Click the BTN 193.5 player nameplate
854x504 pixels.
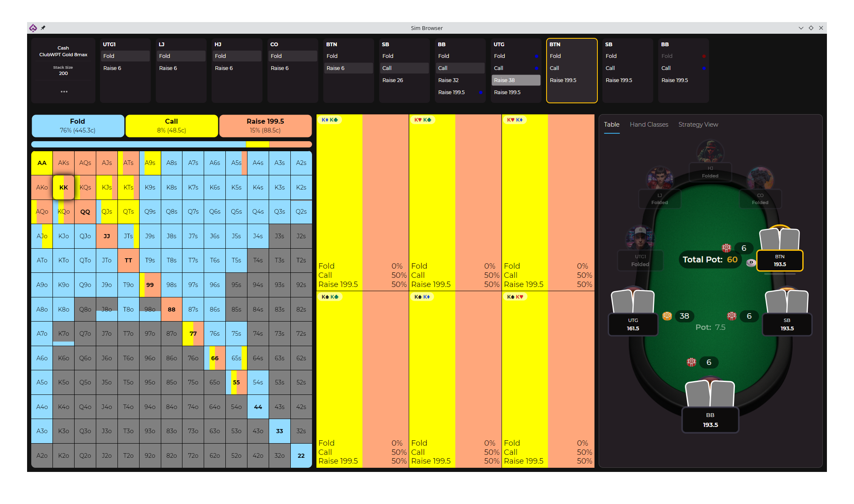(x=779, y=261)
